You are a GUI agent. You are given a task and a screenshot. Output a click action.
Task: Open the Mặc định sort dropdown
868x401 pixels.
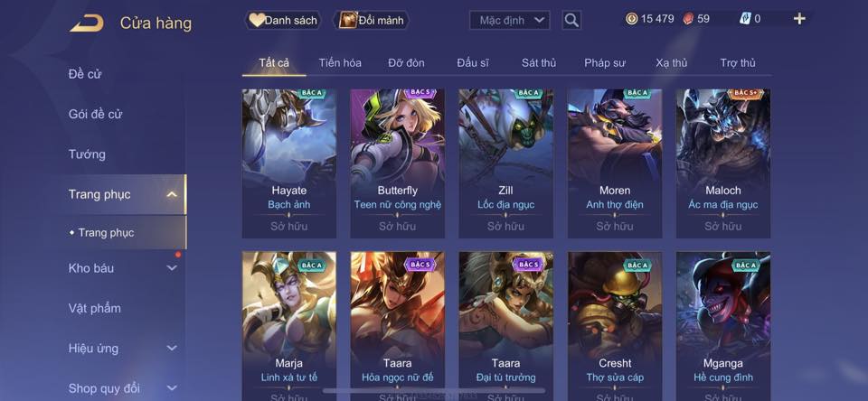510,21
